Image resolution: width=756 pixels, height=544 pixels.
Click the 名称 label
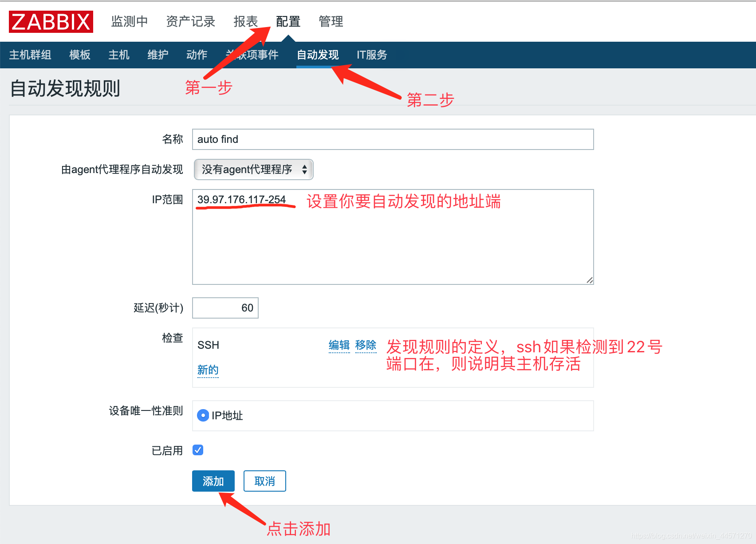tap(173, 139)
